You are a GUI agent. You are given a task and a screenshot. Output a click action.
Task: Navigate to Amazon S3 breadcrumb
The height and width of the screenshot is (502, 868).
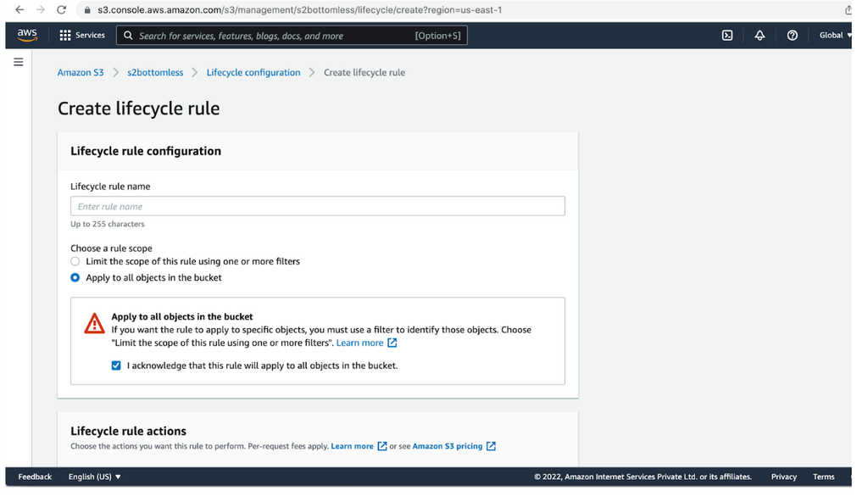pyautogui.click(x=81, y=73)
